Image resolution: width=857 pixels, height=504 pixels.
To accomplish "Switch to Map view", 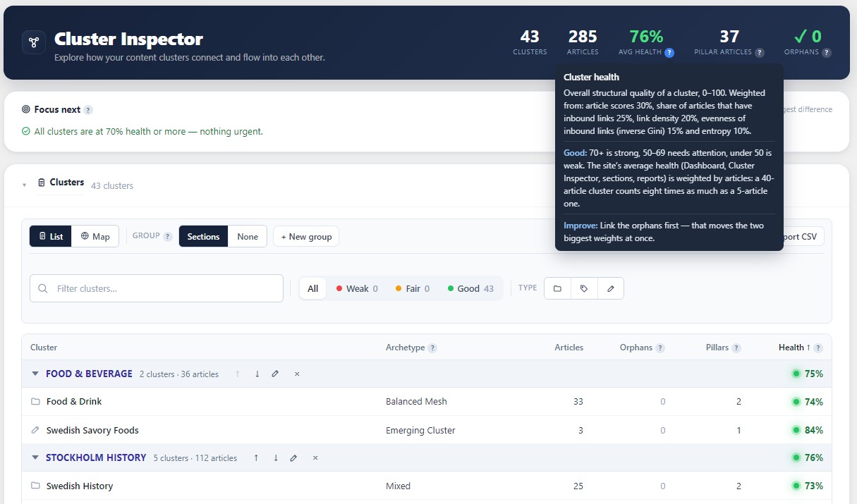I will (95, 236).
